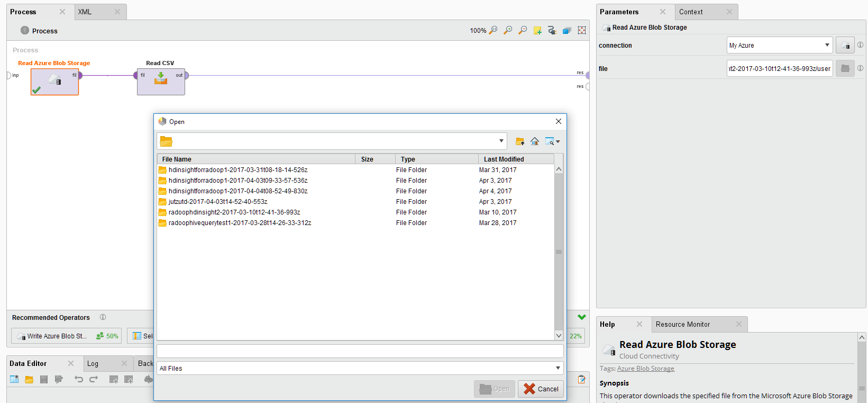The height and width of the screenshot is (403, 868).
Task: Open connection manager icon beside My Azure
Action: point(845,45)
